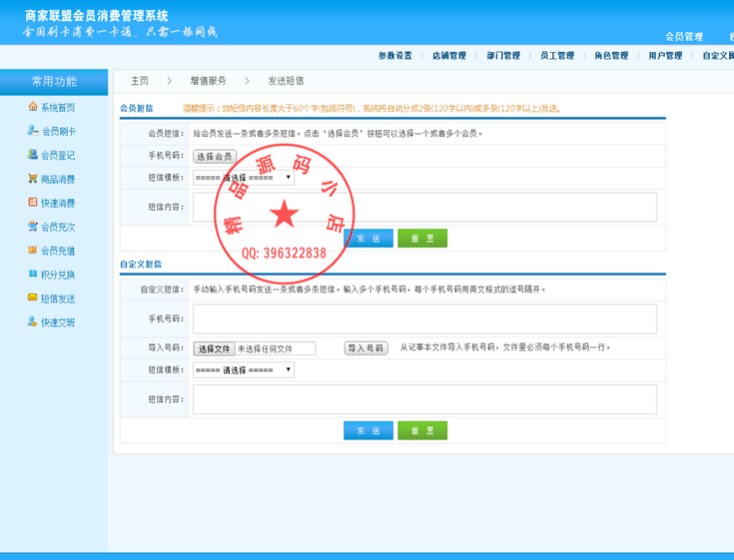The width and height of the screenshot is (734, 560).
Task: Click the 选择会员 button
Action: (x=214, y=156)
